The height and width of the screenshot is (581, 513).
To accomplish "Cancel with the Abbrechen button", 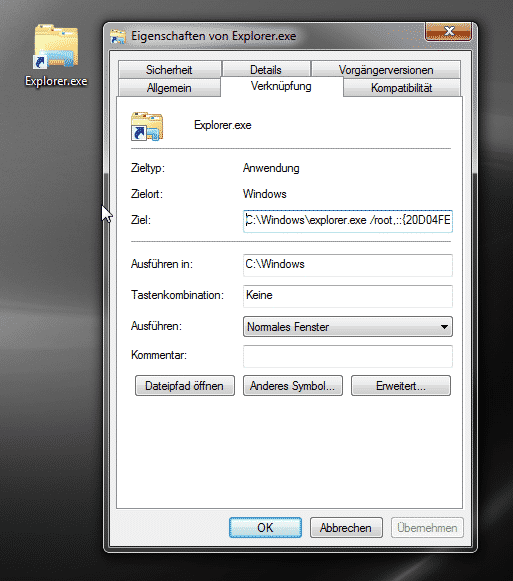I will point(346,527).
